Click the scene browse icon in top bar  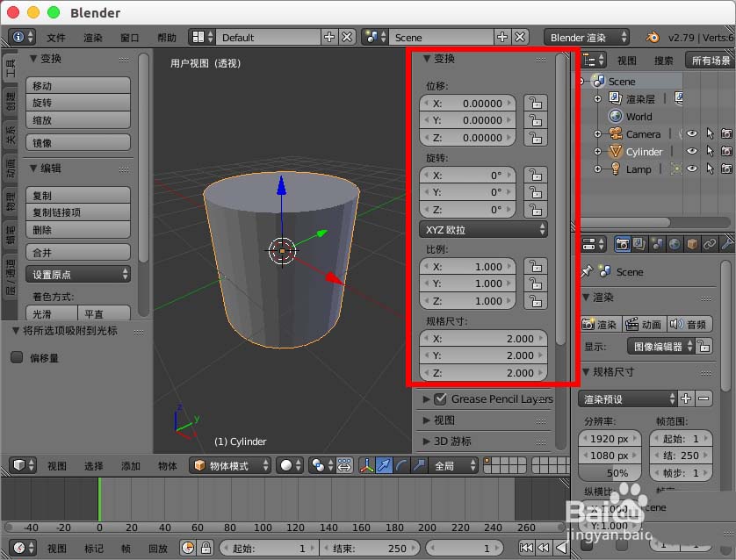[x=375, y=37]
